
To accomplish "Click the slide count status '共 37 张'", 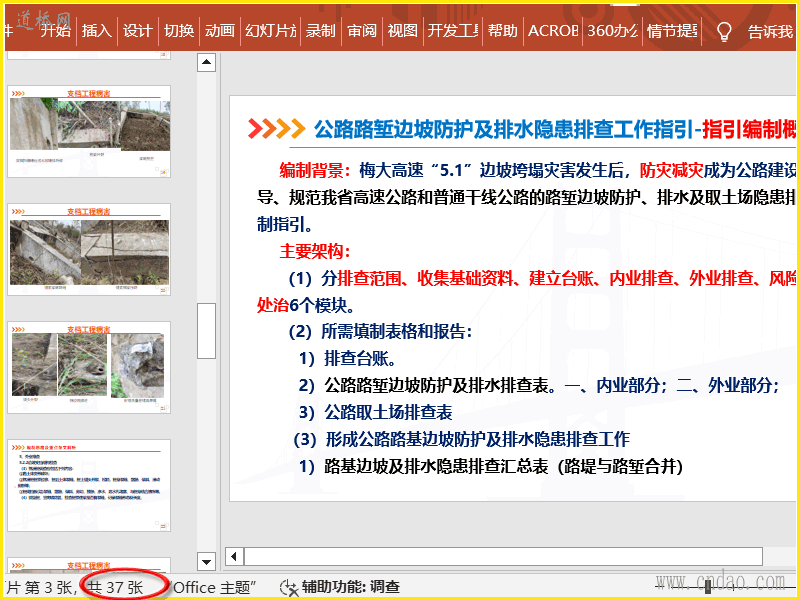I will pos(115,587).
